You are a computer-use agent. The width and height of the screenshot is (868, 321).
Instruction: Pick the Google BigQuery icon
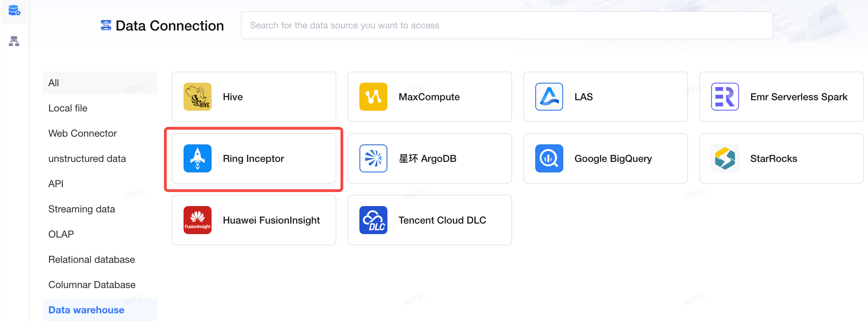pos(549,158)
